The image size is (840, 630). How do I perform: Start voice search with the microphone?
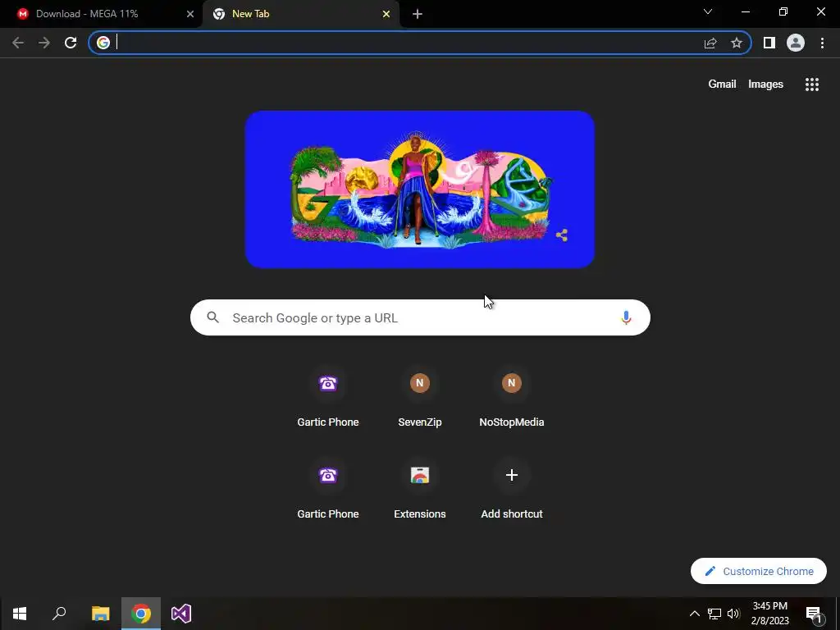(x=626, y=317)
